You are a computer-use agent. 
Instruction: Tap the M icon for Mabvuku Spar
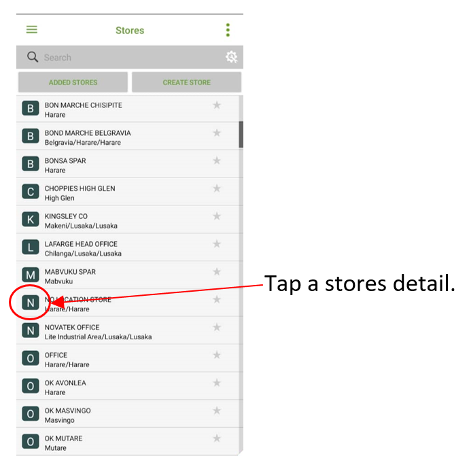click(x=31, y=275)
